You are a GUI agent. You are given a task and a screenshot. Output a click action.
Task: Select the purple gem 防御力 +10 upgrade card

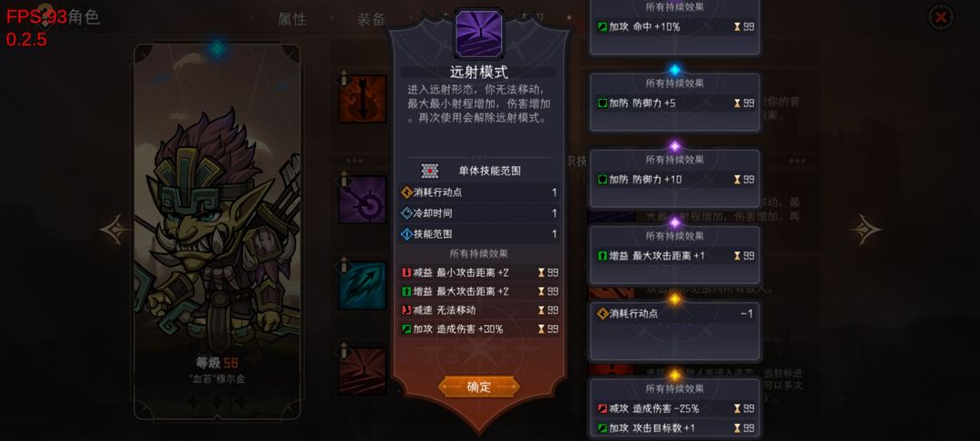pos(675,179)
